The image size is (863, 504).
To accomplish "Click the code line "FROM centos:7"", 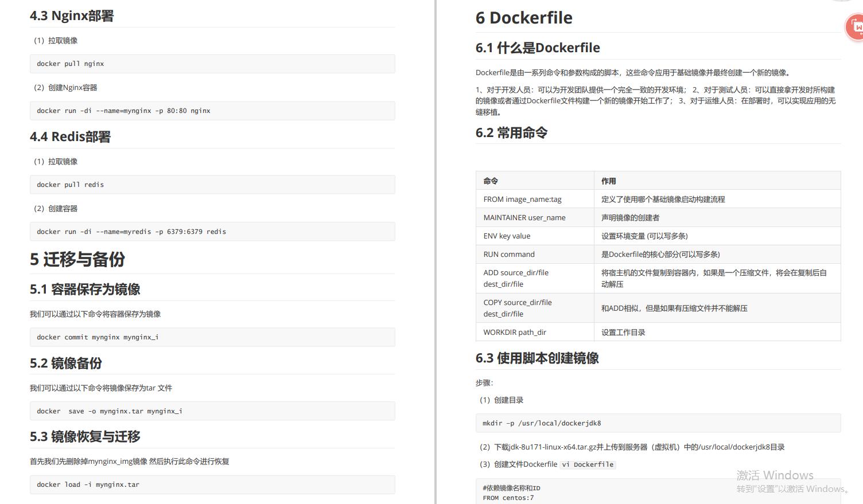I will click(508, 498).
